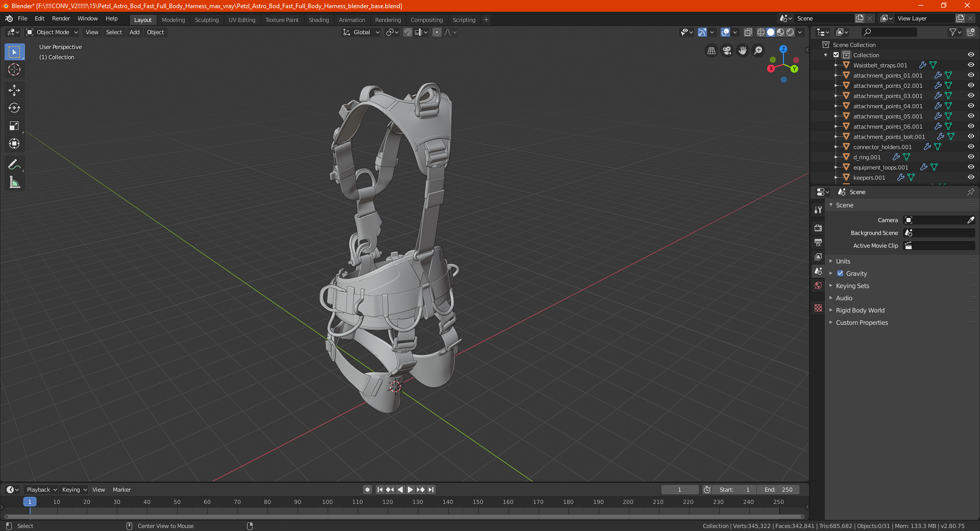Open the Tool properties tab

(x=818, y=210)
